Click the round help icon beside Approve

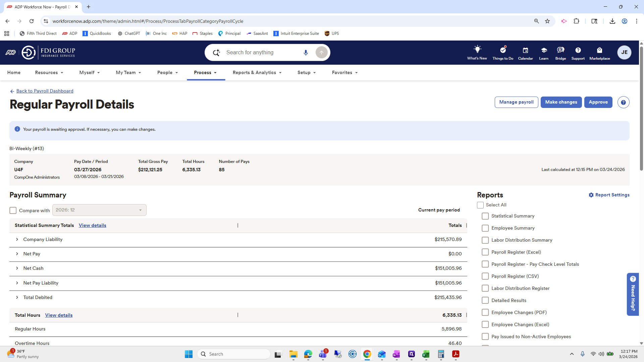pos(623,103)
